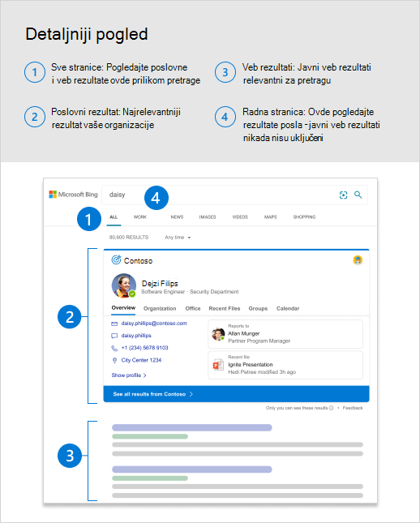Image resolution: width=420 pixels, height=523 pixels.
Task: Click 'Hedi Petree modified 3h ago' text
Action: (x=262, y=372)
